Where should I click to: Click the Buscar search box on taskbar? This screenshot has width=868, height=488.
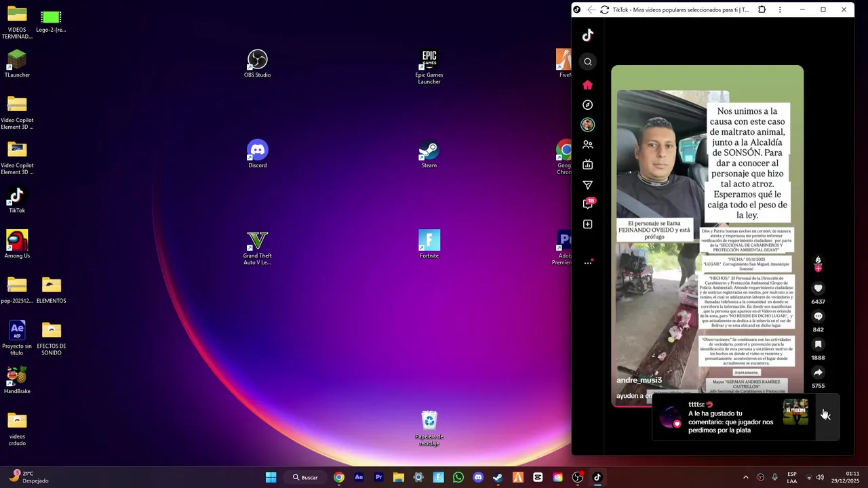(x=305, y=477)
